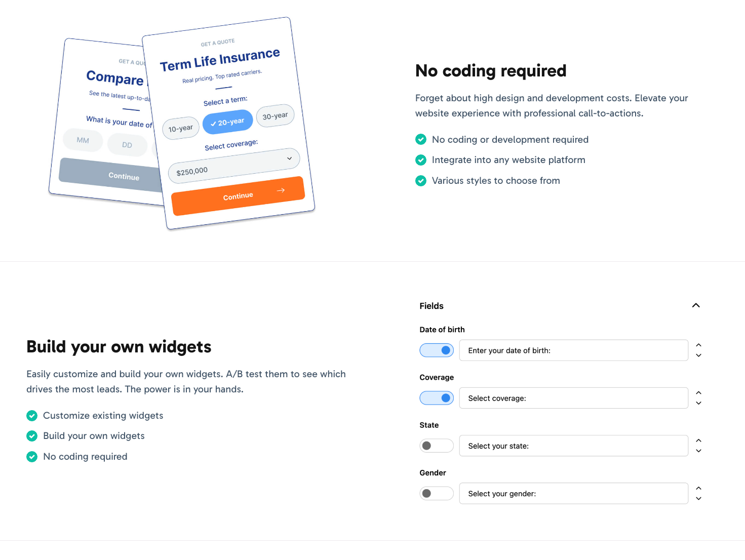Disable the Date of birth field toggle

(x=437, y=350)
